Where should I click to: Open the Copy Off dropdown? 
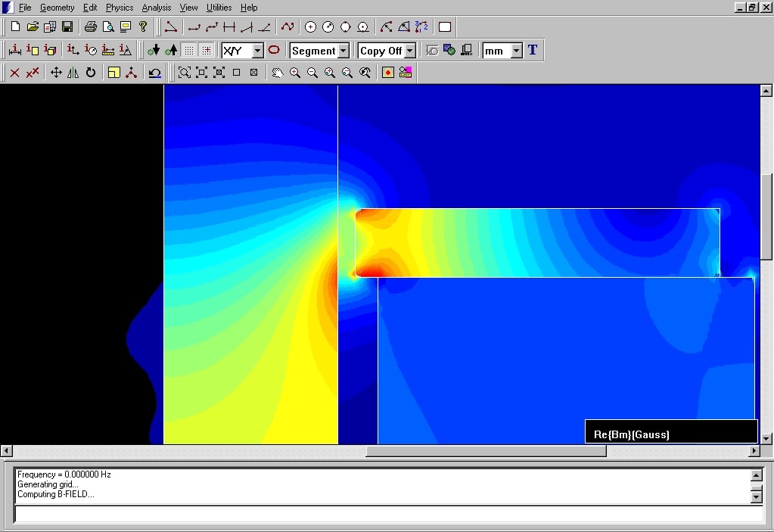pyautogui.click(x=410, y=51)
